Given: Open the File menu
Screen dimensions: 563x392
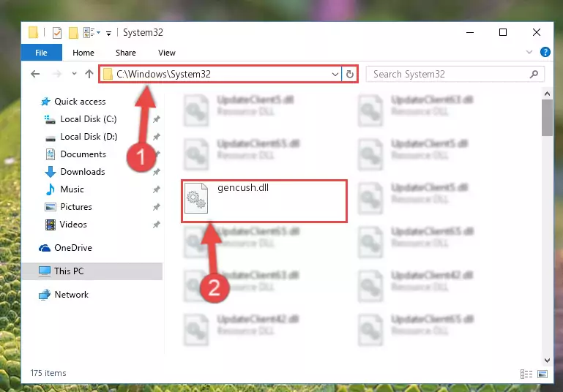Looking at the screenshot, I should (x=41, y=53).
